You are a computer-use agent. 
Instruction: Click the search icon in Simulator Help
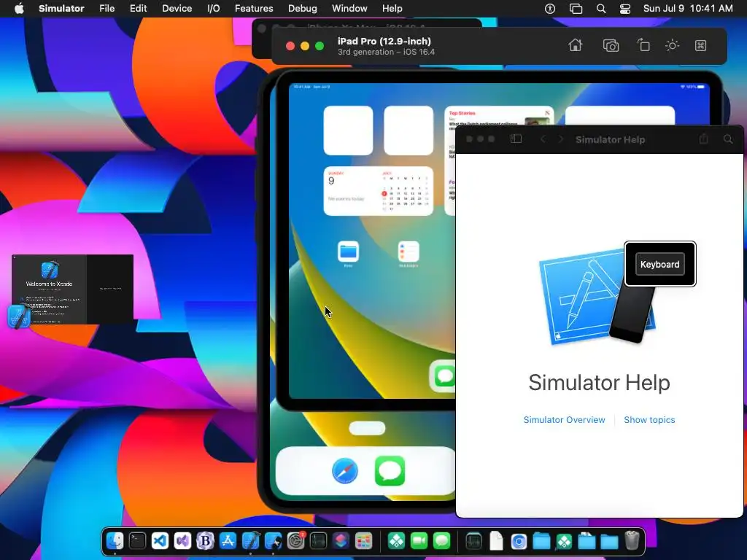pos(728,139)
